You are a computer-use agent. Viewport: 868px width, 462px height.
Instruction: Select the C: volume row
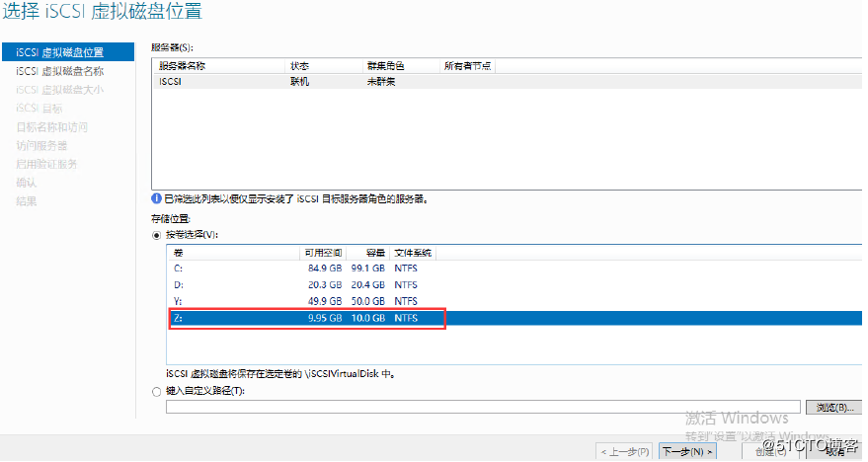pos(514,269)
